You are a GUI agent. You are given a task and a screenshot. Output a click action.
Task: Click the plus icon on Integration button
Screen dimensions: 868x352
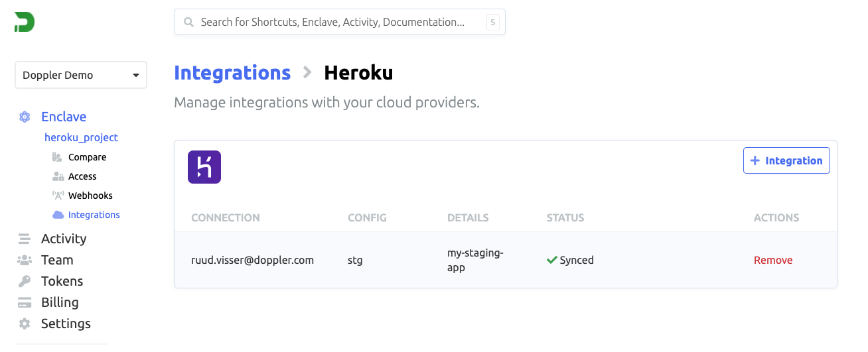click(755, 160)
